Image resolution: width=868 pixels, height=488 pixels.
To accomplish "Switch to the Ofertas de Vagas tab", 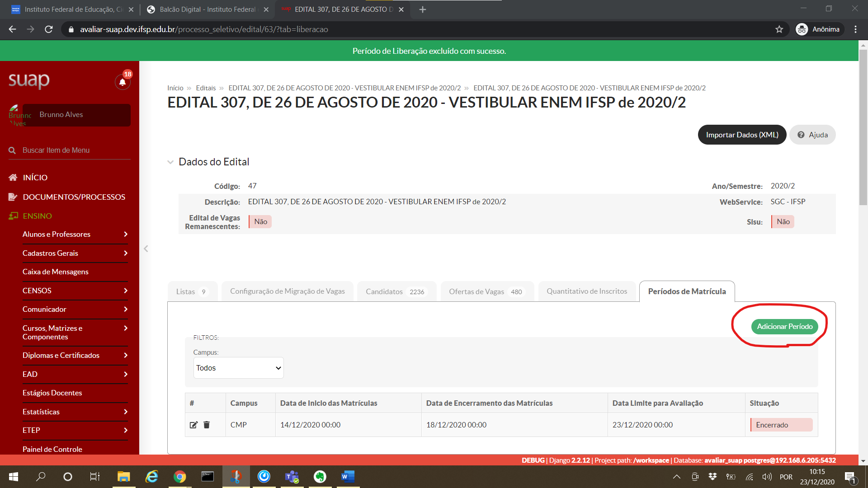I will point(487,291).
